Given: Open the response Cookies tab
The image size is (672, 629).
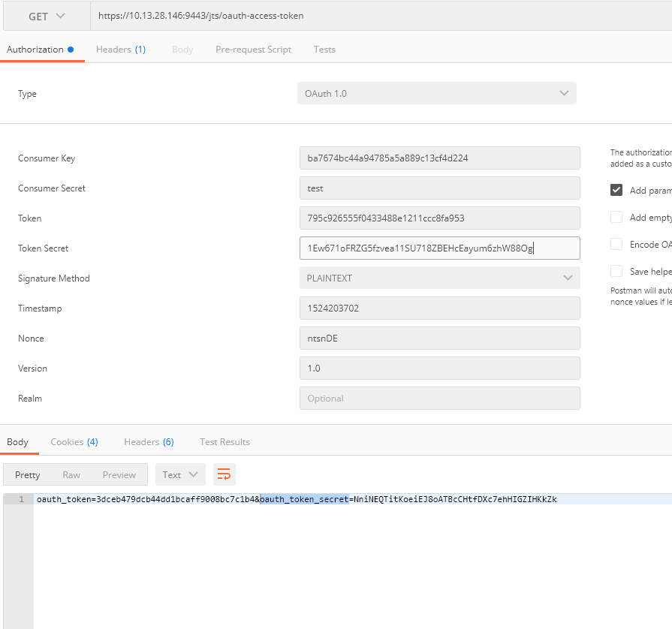Looking at the screenshot, I should coord(74,442).
